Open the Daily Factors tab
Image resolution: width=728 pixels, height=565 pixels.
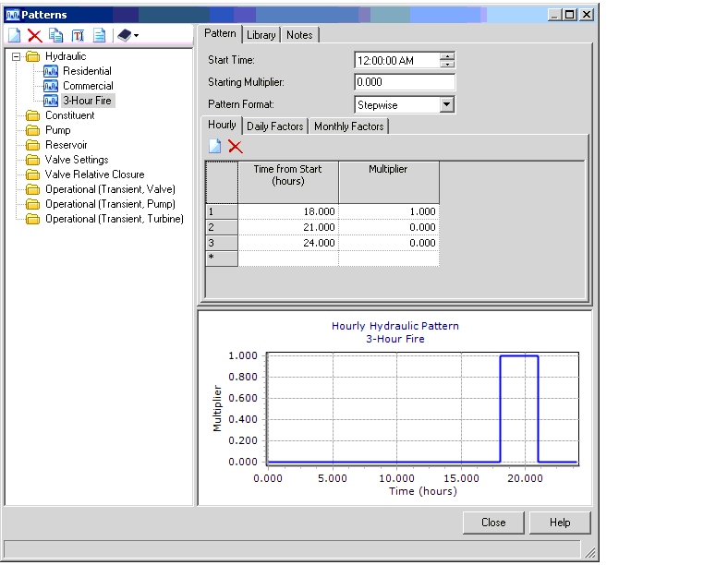(274, 126)
